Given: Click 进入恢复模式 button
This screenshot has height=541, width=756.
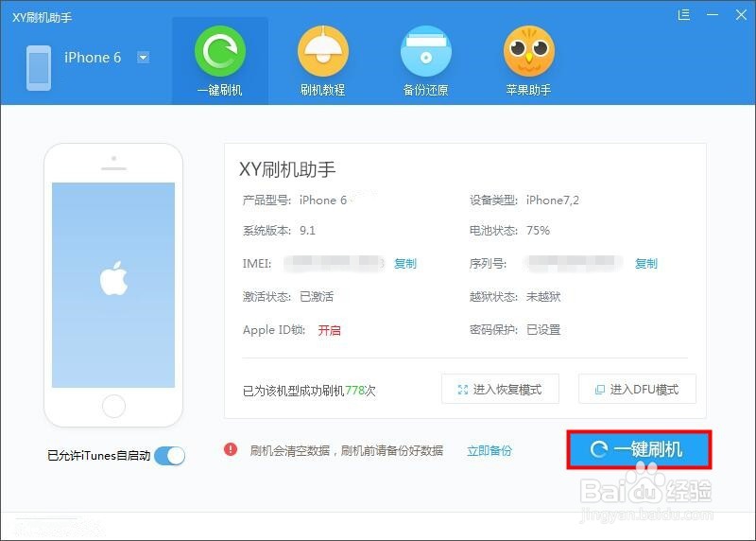Looking at the screenshot, I should (500, 389).
